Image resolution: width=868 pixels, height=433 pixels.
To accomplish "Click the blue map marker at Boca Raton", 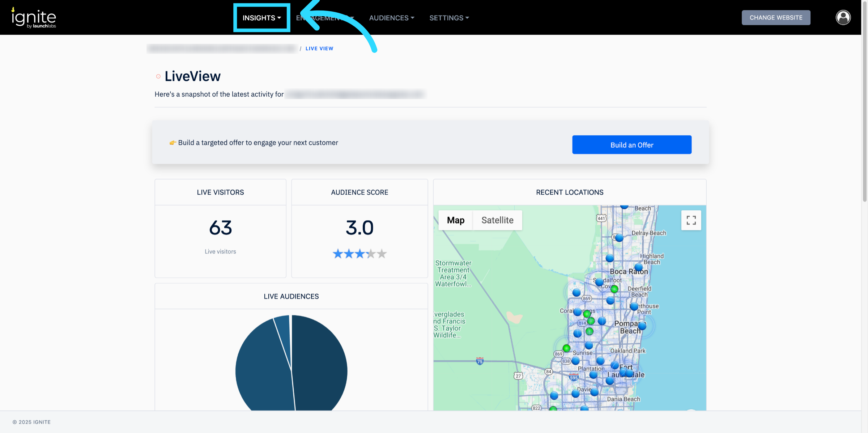I will [639, 268].
